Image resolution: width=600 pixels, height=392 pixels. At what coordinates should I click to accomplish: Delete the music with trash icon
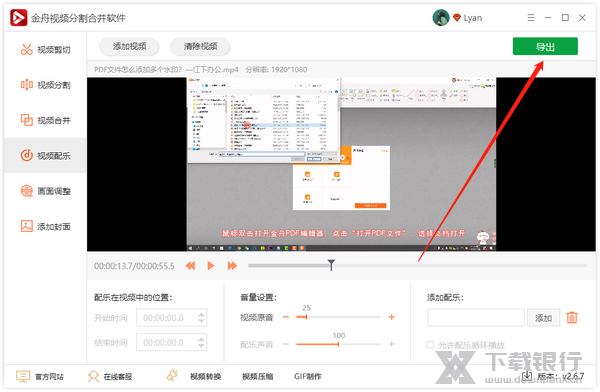pyautogui.click(x=572, y=317)
